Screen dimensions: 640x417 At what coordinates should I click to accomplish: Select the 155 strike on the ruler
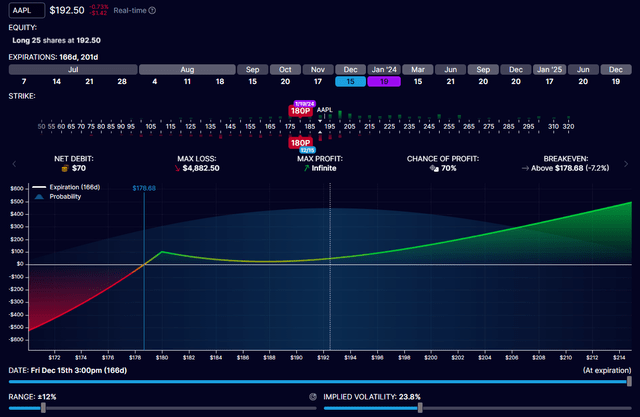(250, 126)
